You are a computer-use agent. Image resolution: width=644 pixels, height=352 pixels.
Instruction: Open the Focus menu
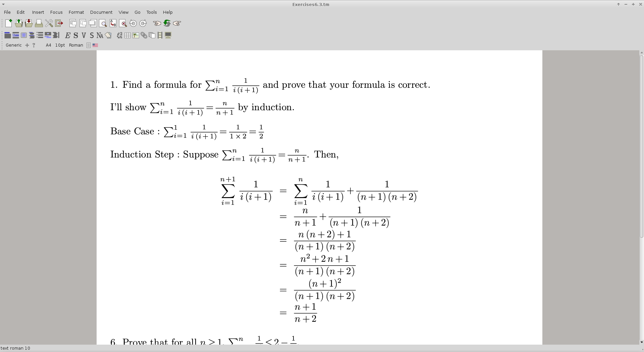(x=56, y=12)
